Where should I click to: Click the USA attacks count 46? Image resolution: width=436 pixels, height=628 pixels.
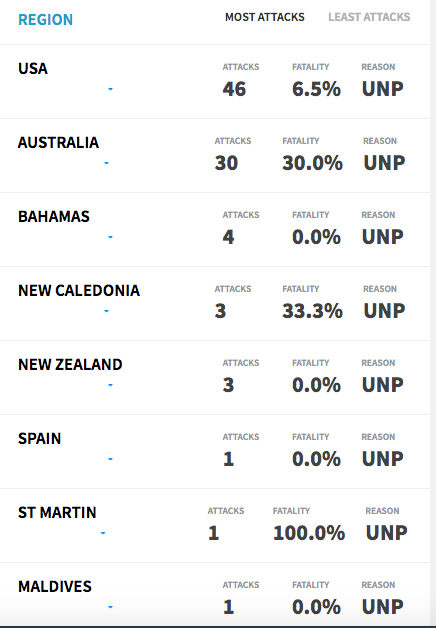234,89
